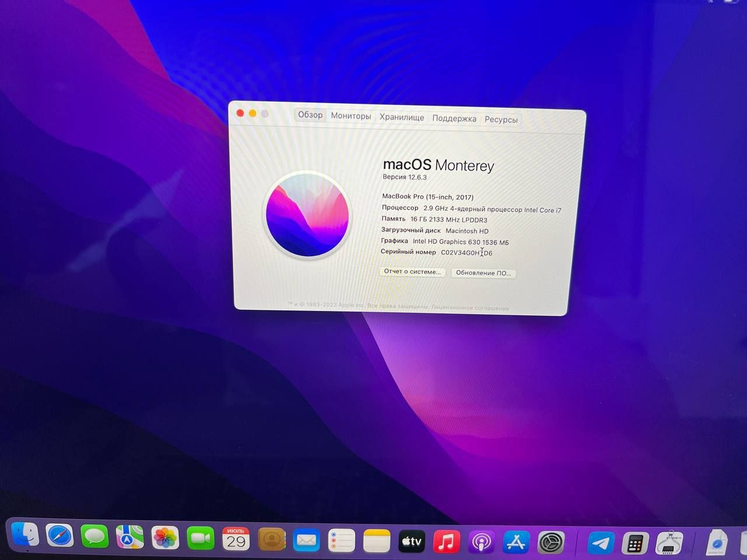The width and height of the screenshot is (747, 560).
Task: Launch Mail from the Dock
Action: tap(306, 540)
